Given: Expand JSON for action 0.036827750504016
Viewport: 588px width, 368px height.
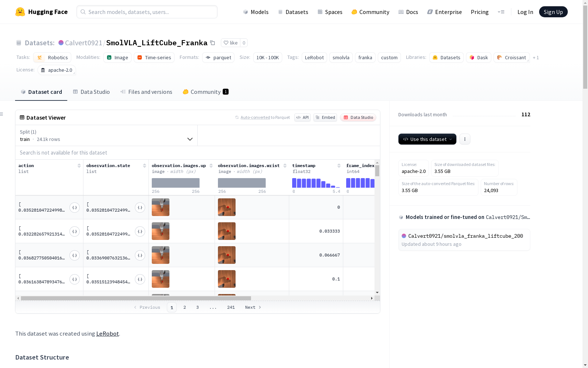Looking at the screenshot, I should [75, 255].
